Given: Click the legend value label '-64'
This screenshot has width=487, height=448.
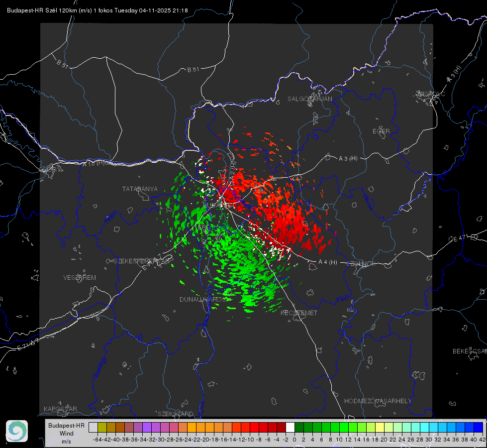Looking at the screenshot, I should [x=97, y=440].
